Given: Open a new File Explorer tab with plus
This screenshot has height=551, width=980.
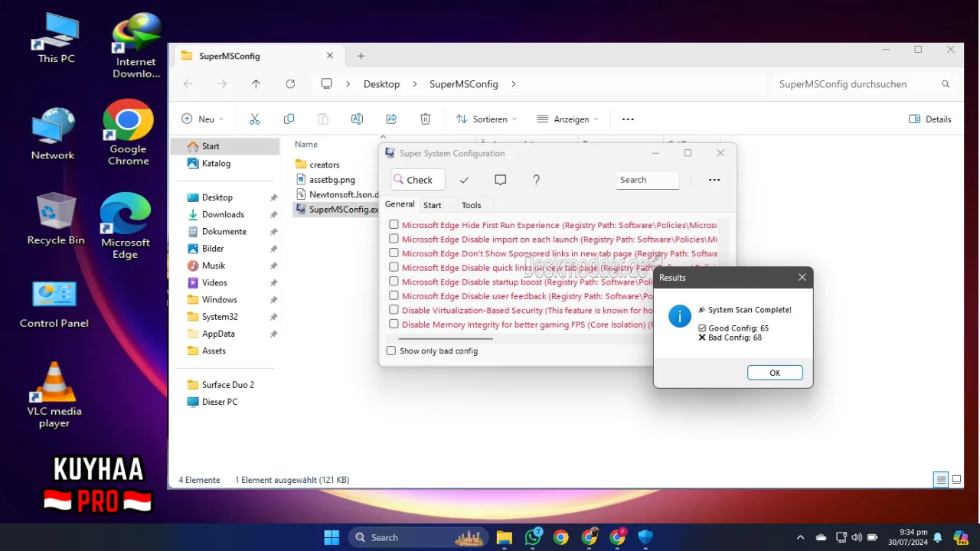Looking at the screenshot, I should [x=361, y=56].
